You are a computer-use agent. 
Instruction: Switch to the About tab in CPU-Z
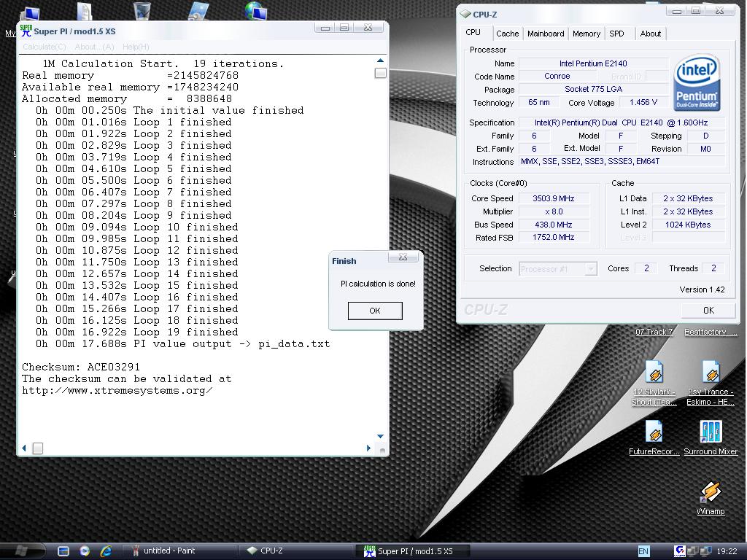650,34
